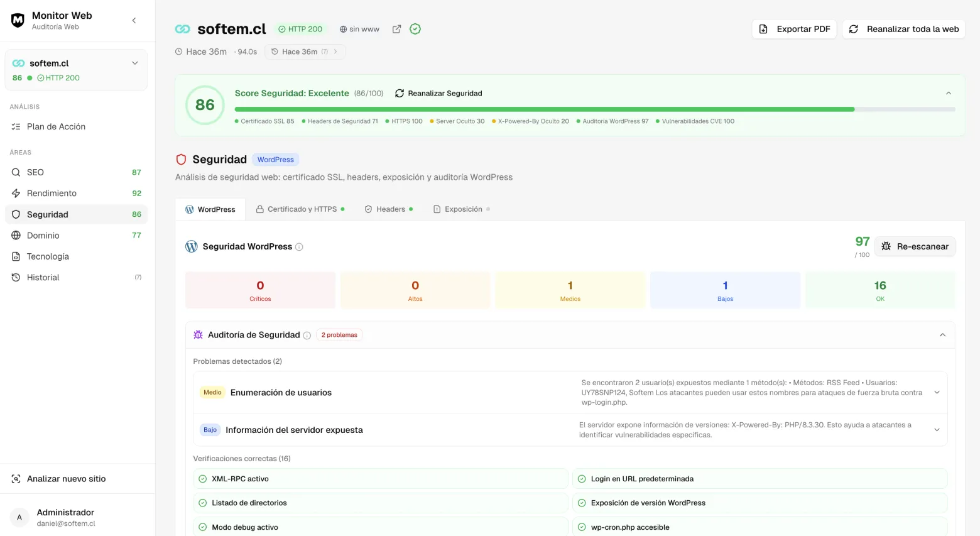Screen dimensions: 980x536
Task: Click the Plan de Acción checklist icon
Action: (14, 126)
